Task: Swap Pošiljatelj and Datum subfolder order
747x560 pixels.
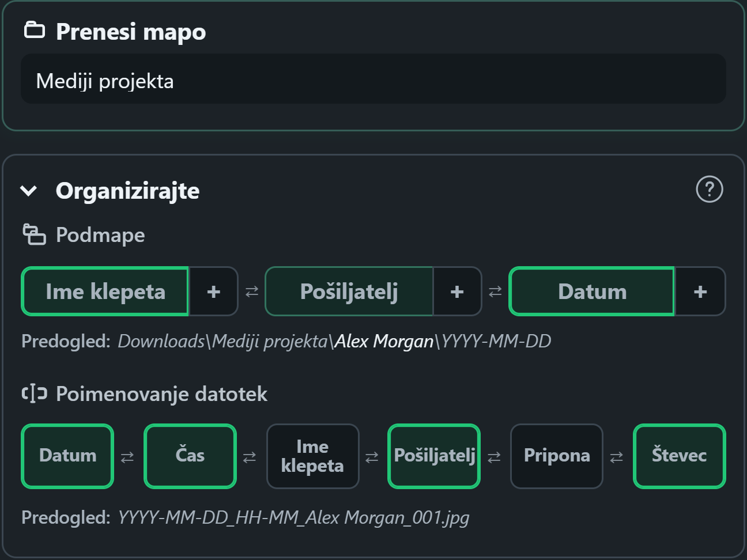Action: [x=495, y=292]
